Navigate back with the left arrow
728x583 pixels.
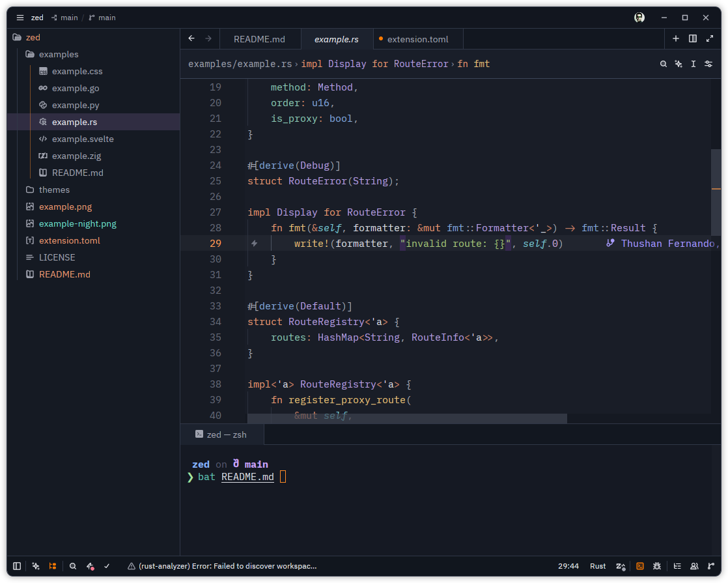click(x=191, y=38)
